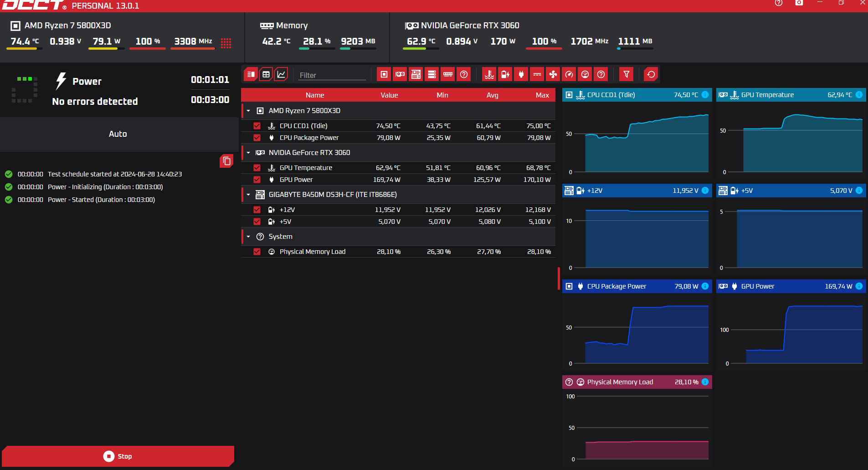Click the screenshot camera icon in title bar

(799, 3)
